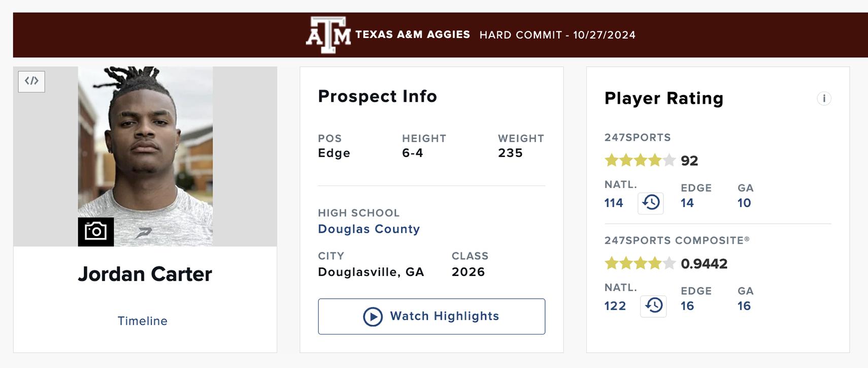Image resolution: width=868 pixels, height=368 pixels.
Task: Open the camera photo gallery icon
Action: [95, 232]
